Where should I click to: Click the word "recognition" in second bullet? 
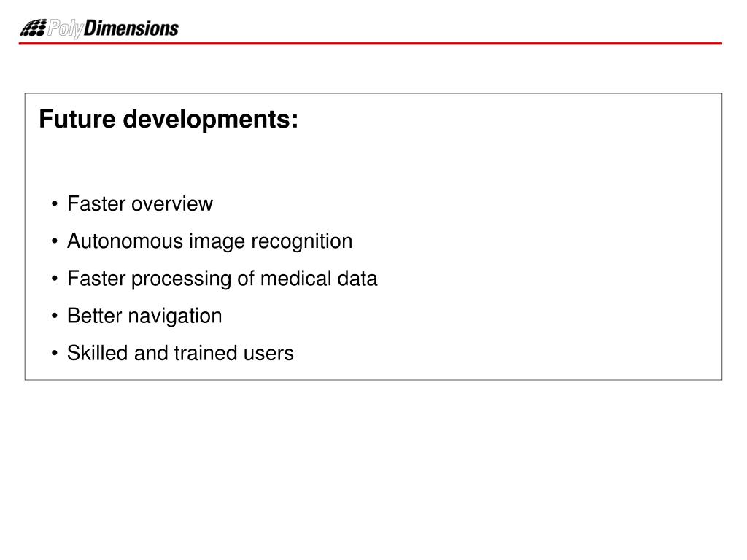point(301,241)
